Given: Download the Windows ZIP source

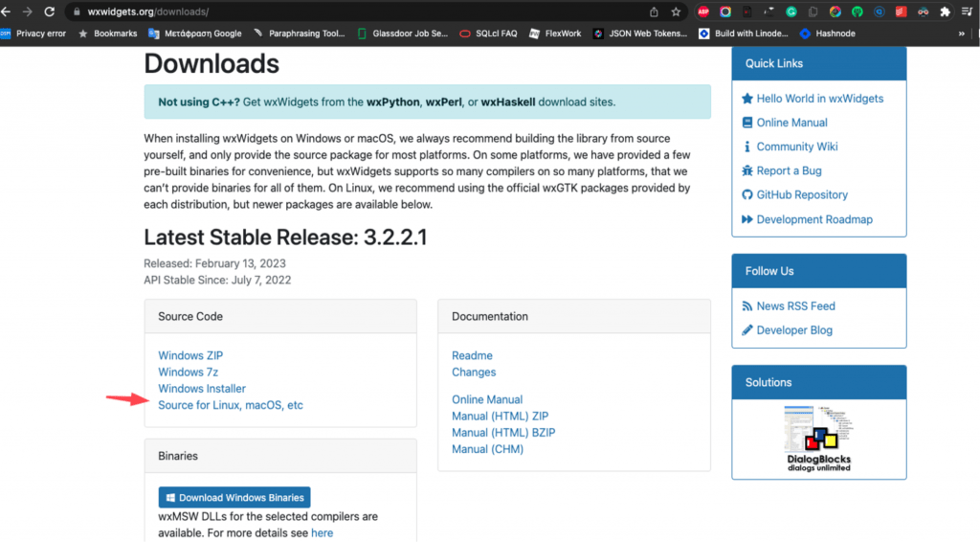Looking at the screenshot, I should [190, 355].
